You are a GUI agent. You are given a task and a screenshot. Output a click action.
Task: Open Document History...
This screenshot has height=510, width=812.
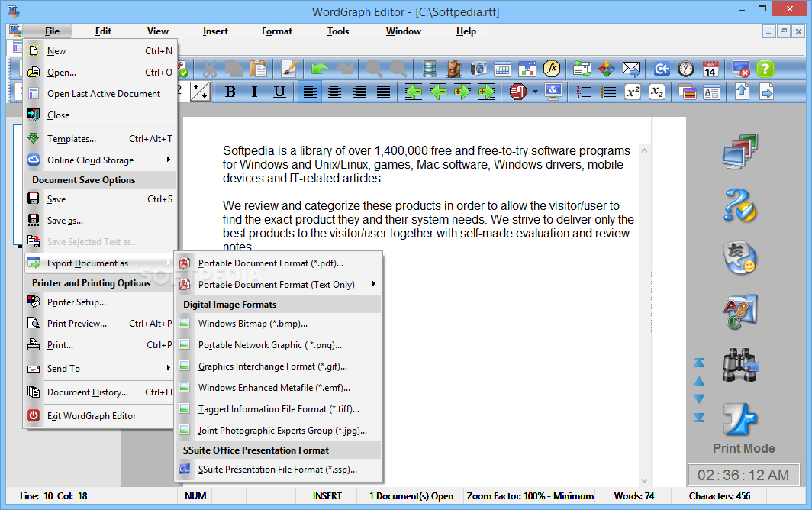[99, 392]
